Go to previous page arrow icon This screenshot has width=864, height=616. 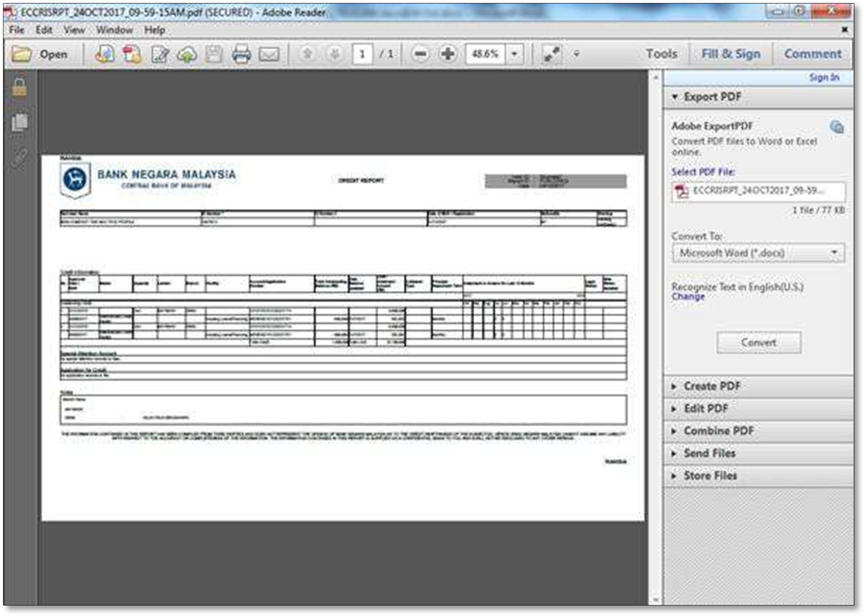tap(307, 54)
